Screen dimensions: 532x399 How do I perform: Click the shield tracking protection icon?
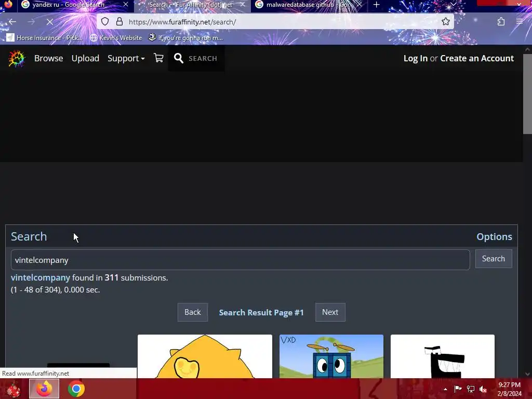point(105,22)
